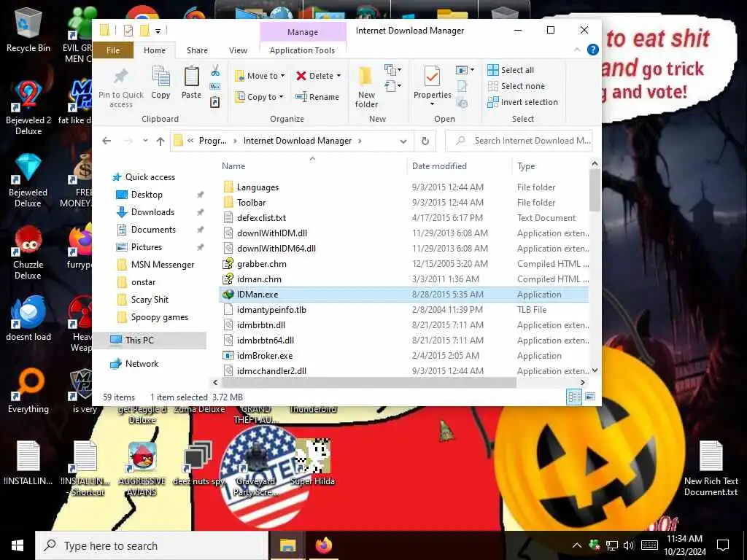Expand the address bar history dropdown
Screen dimensions: 747x560
pyautogui.click(x=403, y=141)
